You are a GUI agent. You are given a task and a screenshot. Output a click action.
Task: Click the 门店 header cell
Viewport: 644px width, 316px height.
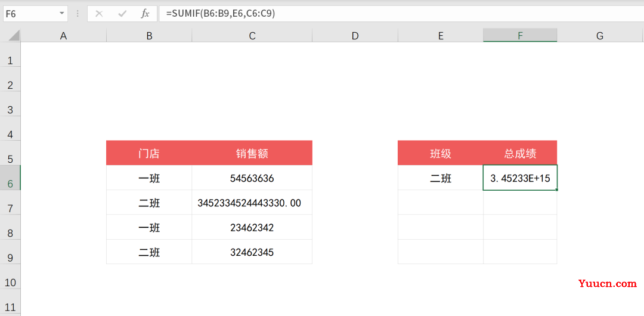pos(149,153)
